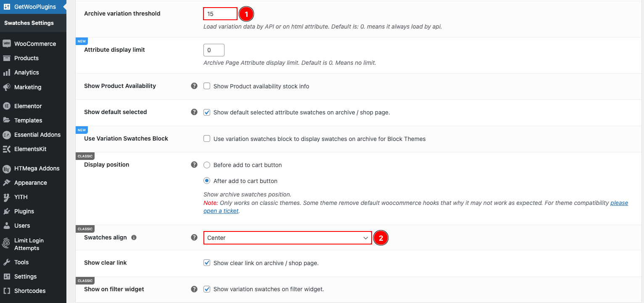Enable Use variation swatches block checkbox
This screenshot has height=303, width=644.
207,138
